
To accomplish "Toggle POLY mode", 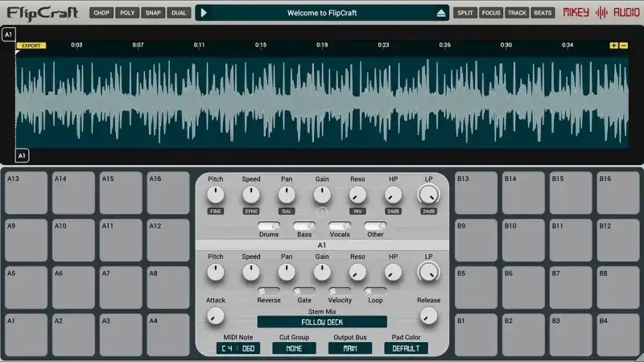I will pos(127,13).
